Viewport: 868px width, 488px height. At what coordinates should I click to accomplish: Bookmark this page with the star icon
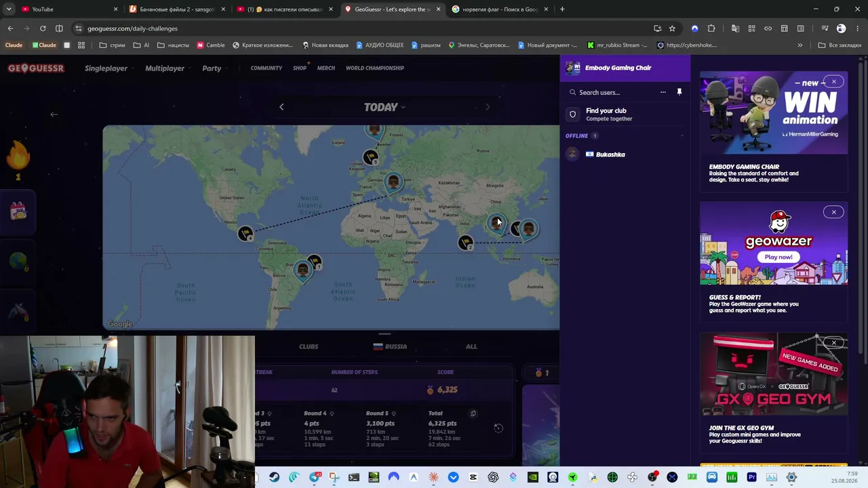point(672,28)
